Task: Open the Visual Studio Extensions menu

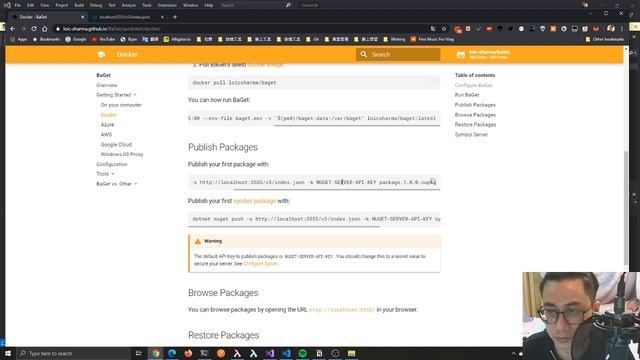Action: pyautogui.click(x=167, y=5)
